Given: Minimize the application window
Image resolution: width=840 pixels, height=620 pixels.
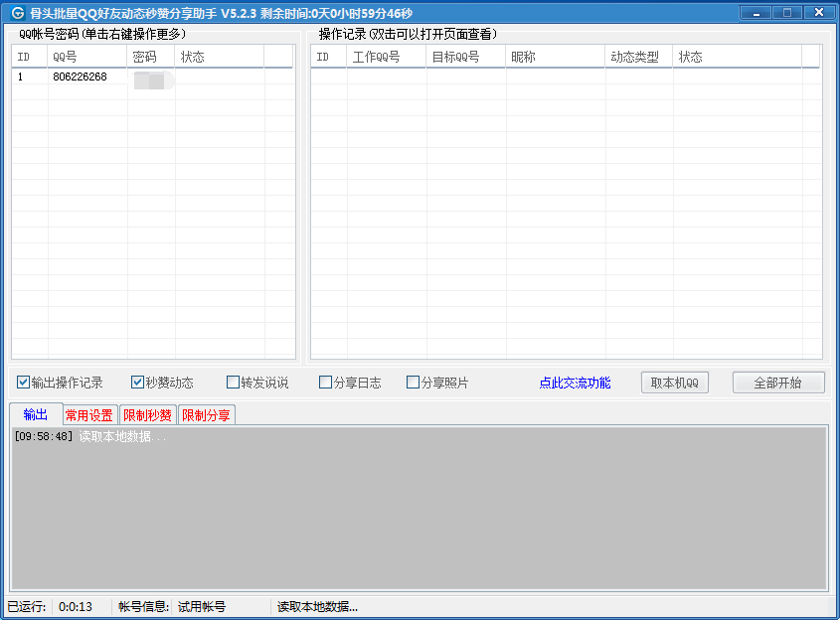Looking at the screenshot, I should point(756,12).
